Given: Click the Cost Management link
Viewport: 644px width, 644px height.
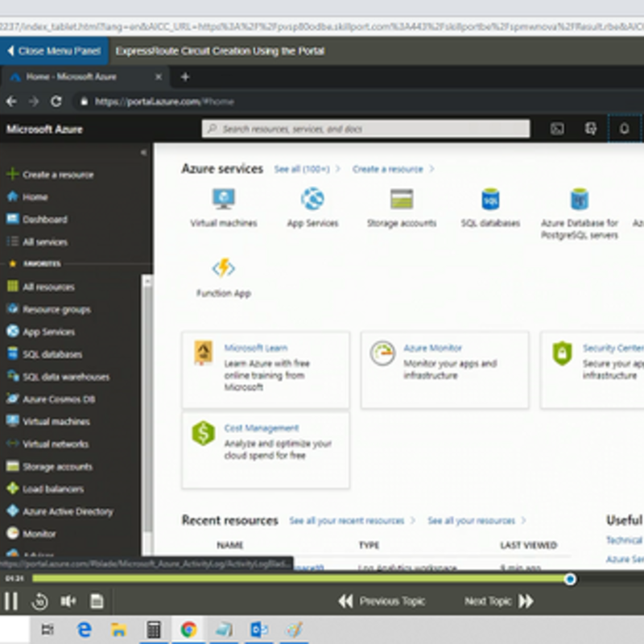Looking at the screenshot, I should 262,428.
